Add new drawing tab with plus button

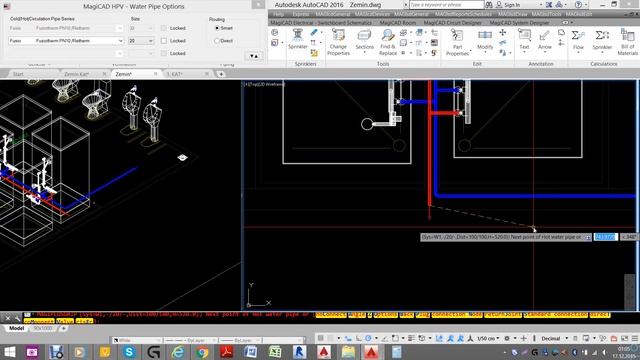coord(221,74)
